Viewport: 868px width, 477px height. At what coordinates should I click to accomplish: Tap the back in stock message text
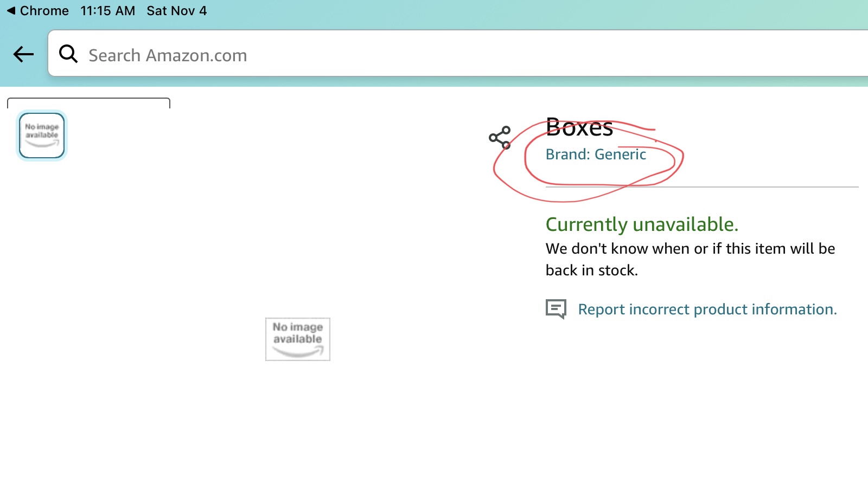pos(690,260)
